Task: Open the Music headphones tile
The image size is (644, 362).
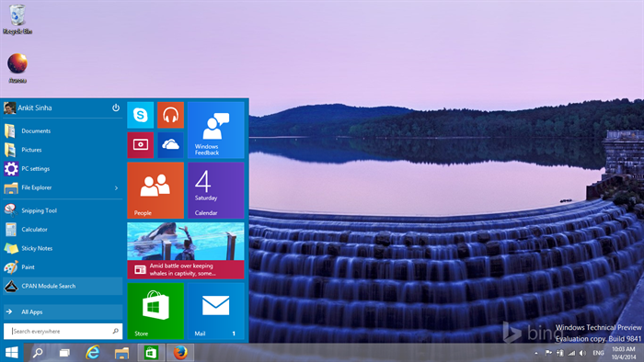Action: [170, 115]
